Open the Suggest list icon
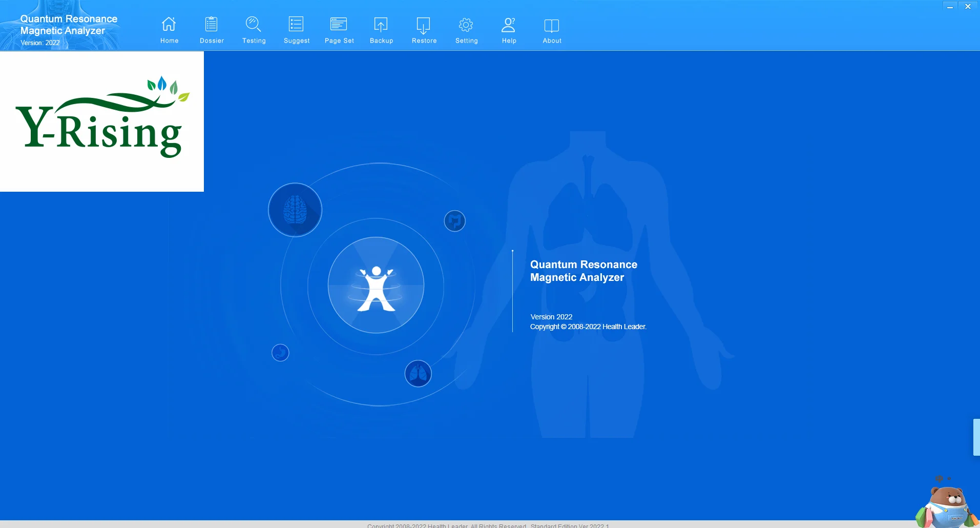The image size is (980, 528). (x=296, y=25)
